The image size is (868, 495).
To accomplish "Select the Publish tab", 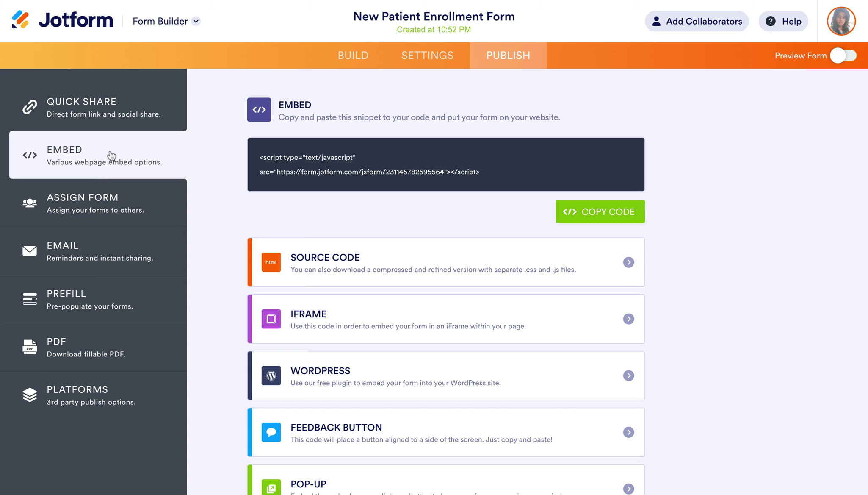I will pos(508,56).
